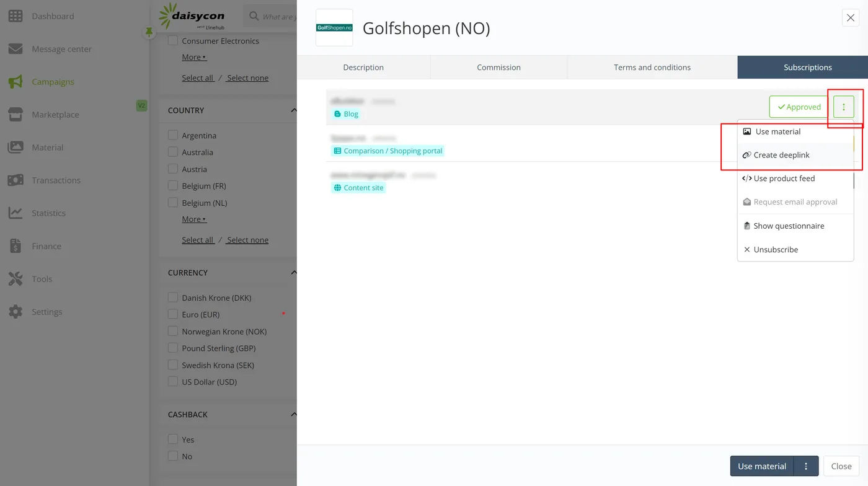Image resolution: width=868 pixels, height=486 pixels.
Task: Enable the Belgium (NL) checkbox
Action: 173,203
